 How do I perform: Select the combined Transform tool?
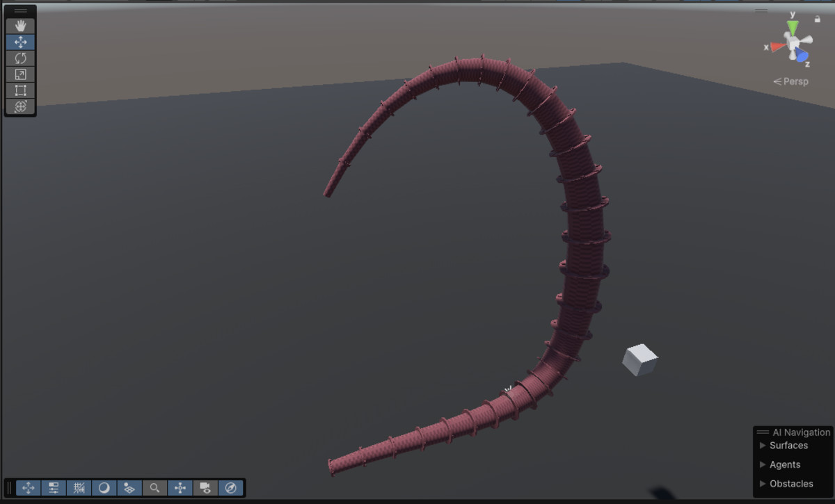tap(20, 106)
